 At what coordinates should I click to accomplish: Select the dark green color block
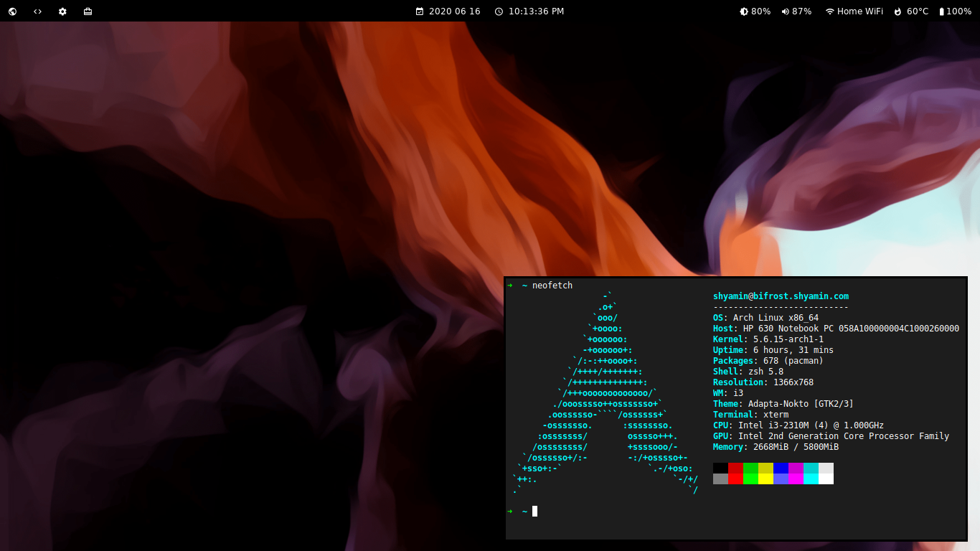point(750,468)
